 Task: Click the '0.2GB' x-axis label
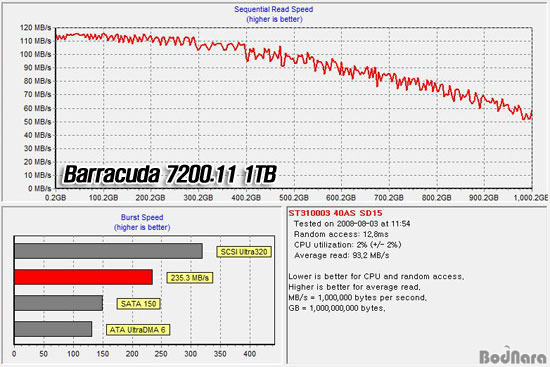[55, 198]
